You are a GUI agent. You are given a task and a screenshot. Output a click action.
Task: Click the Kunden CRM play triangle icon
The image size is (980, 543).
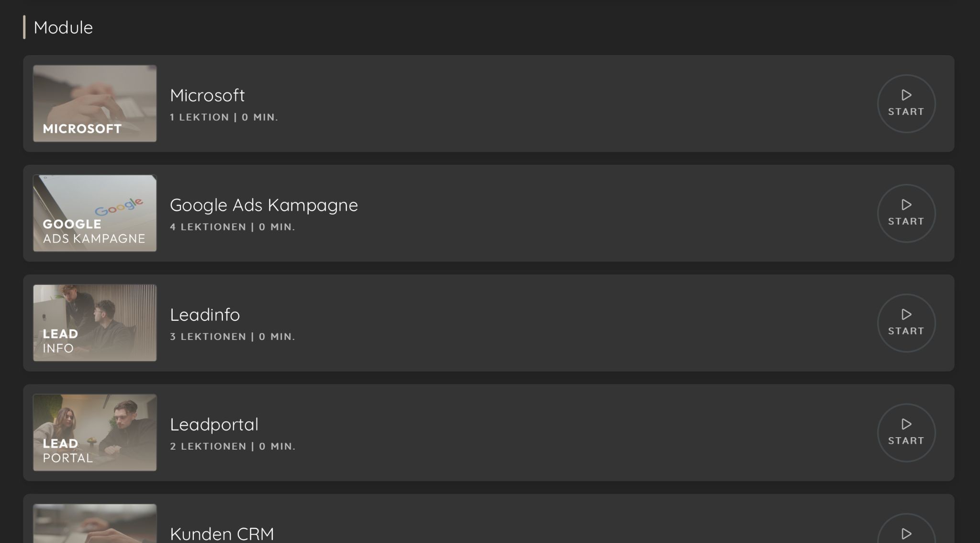[906, 533]
